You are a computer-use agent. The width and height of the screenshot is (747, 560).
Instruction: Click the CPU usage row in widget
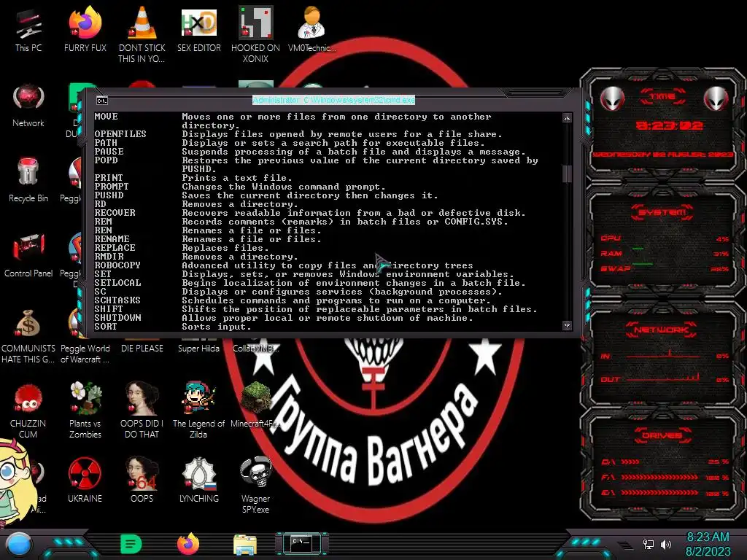[x=665, y=238]
